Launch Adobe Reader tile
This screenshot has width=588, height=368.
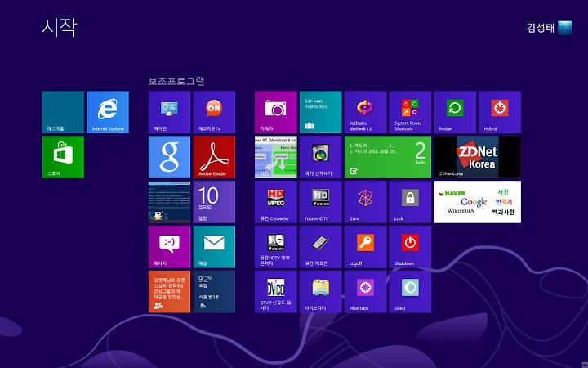coord(214,157)
